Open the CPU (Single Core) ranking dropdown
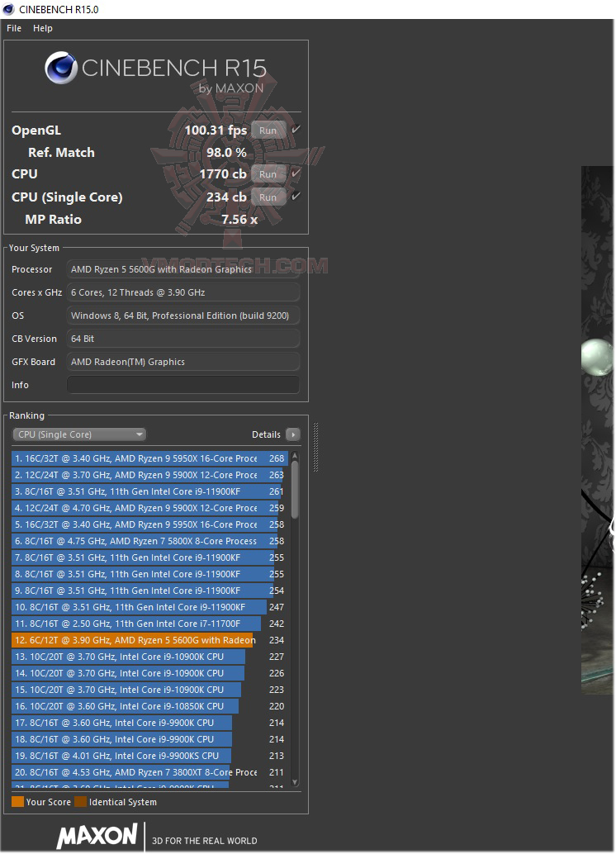The height and width of the screenshot is (854, 616). pyautogui.click(x=79, y=434)
